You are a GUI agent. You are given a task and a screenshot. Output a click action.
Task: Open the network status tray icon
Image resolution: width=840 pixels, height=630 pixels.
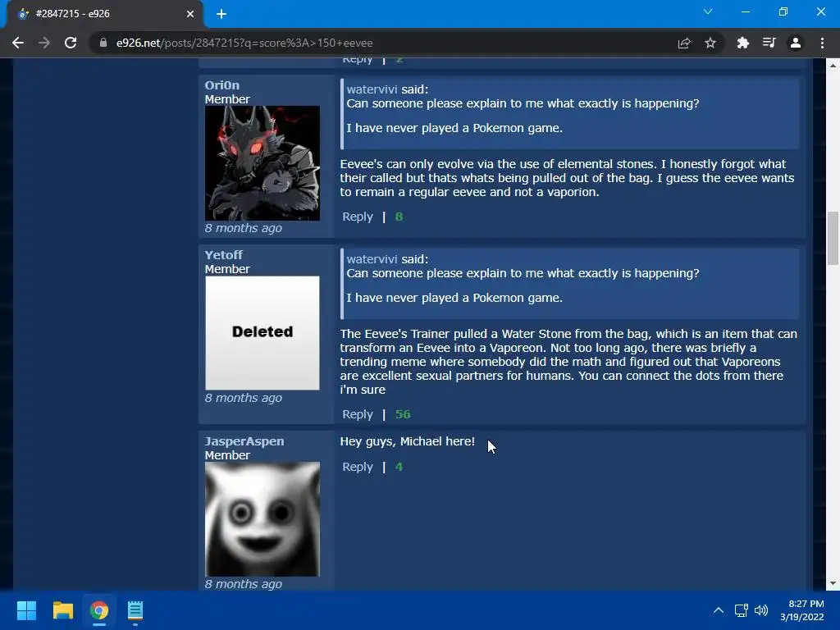(x=742, y=610)
